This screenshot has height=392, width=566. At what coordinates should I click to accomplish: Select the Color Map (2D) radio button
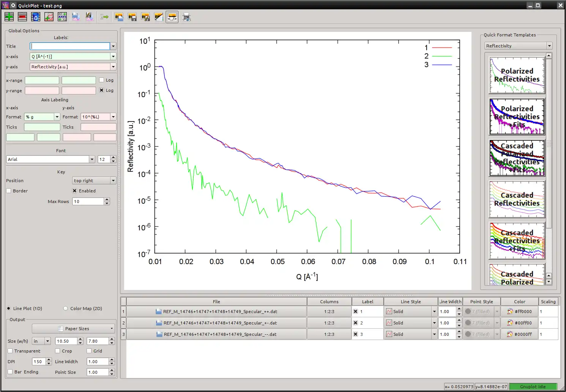pyautogui.click(x=66, y=309)
